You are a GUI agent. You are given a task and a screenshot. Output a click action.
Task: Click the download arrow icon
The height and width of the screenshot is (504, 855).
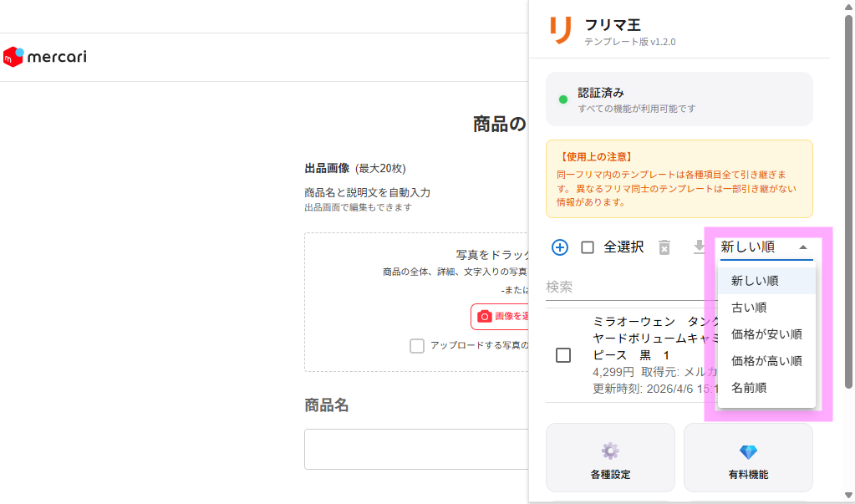pos(698,247)
